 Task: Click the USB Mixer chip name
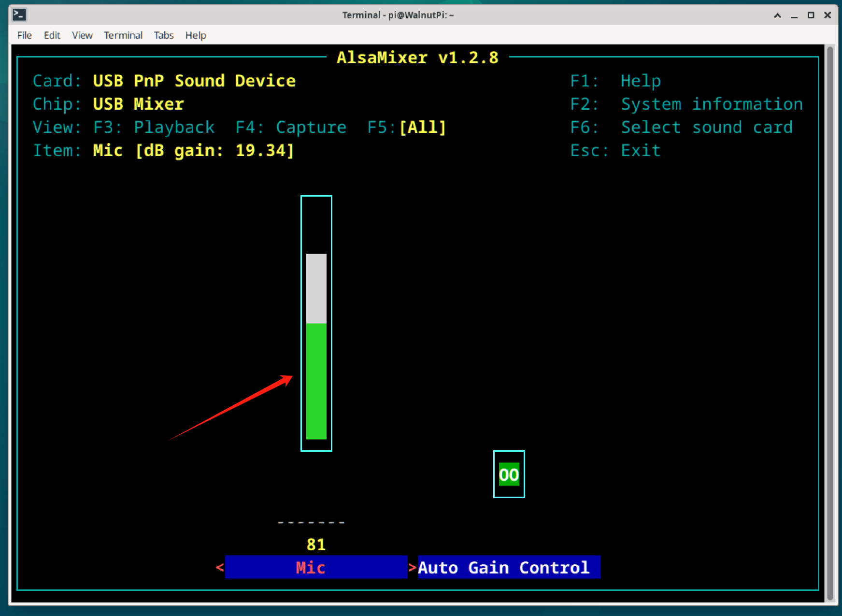click(138, 104)
